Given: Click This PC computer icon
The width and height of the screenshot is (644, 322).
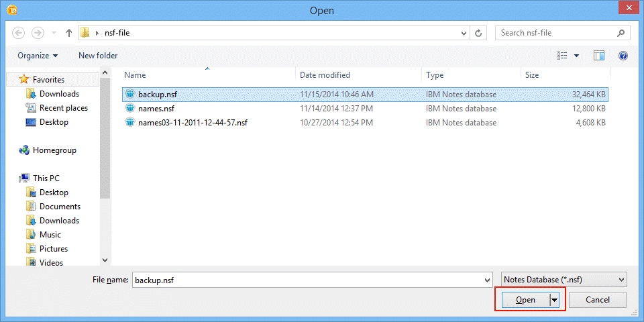Looking at the screenshot, I should (x=24, y=178).
